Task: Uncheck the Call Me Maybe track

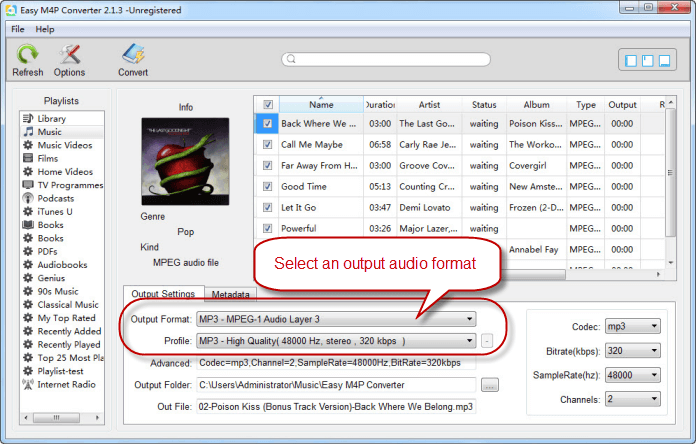Action: coord(267,144)
